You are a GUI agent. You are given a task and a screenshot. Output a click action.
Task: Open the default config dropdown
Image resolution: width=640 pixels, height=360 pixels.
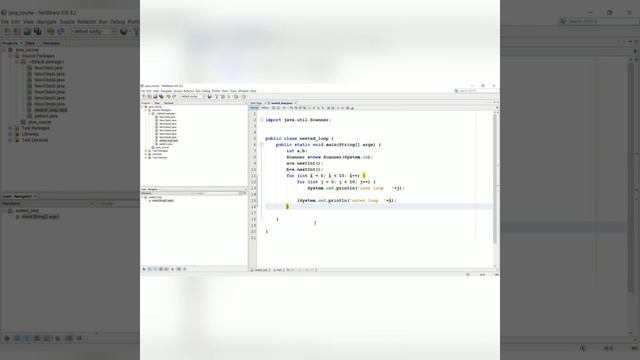[x=192, y=96]
